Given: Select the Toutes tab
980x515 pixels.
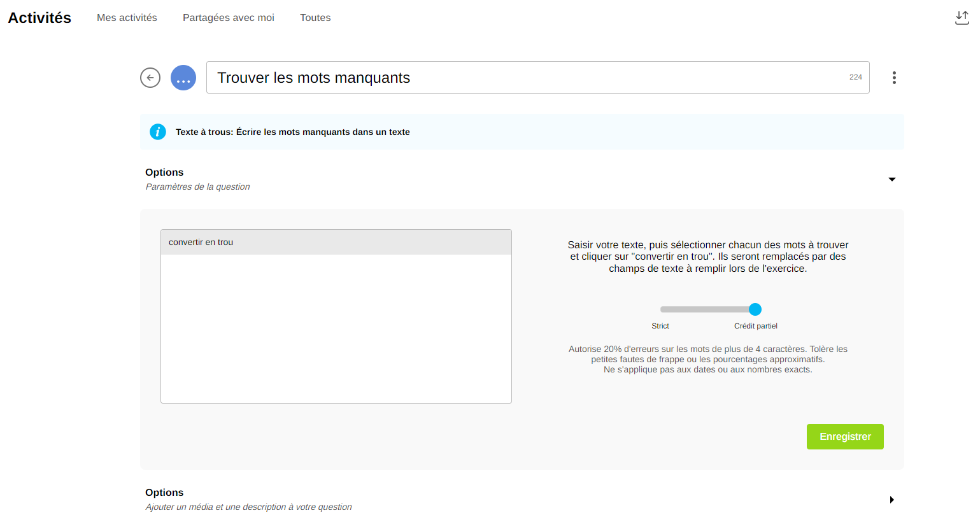Looking at the screenshot, I should click(315, 18).
